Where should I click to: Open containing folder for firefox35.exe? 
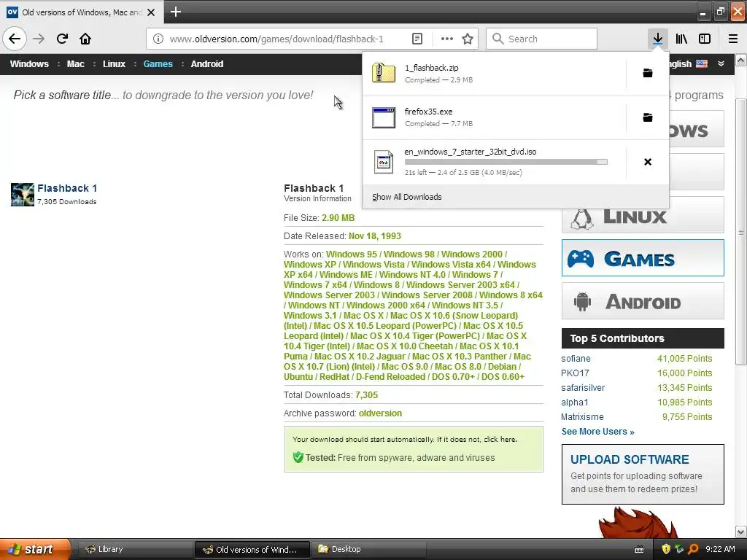pos(648,117)
